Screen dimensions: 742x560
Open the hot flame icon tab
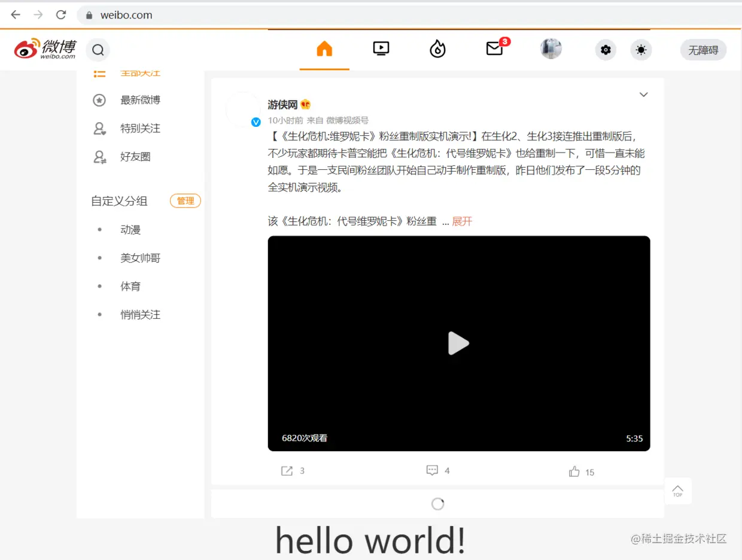[438, 48]
